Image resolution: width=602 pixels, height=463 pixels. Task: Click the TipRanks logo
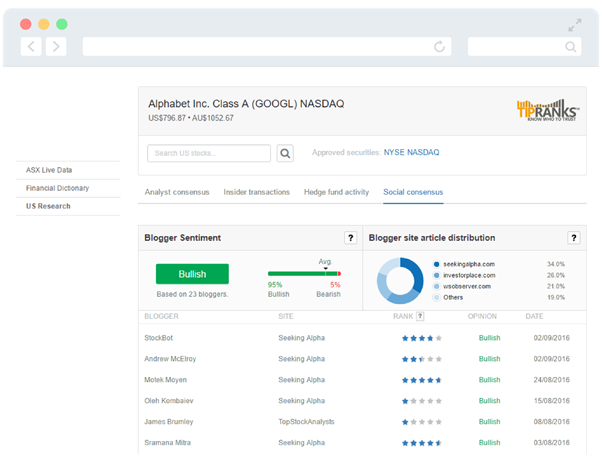(548, 110)
